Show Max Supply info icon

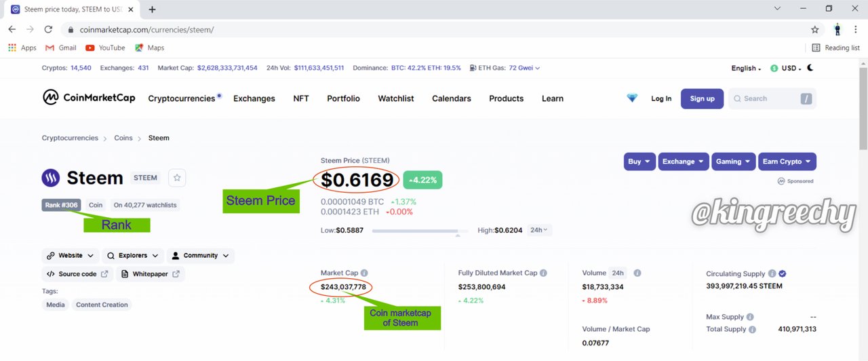[750, 317]
